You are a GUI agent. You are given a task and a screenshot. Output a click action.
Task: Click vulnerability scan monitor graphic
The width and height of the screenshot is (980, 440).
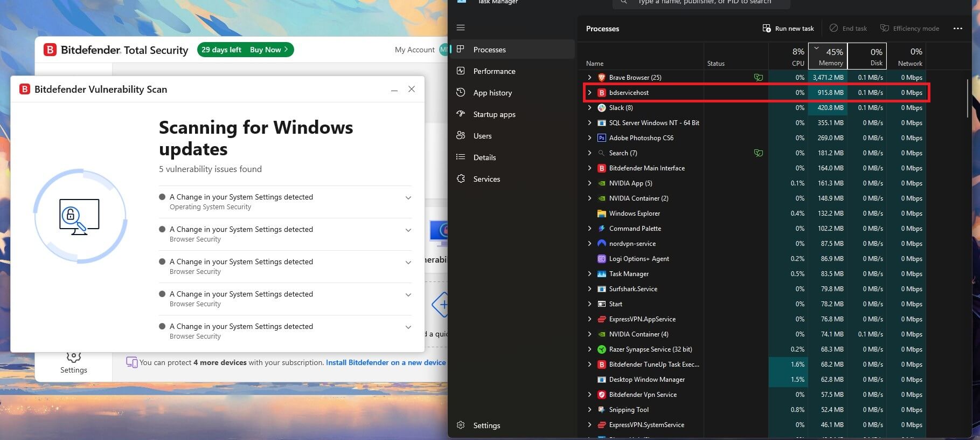coord(79,217)
